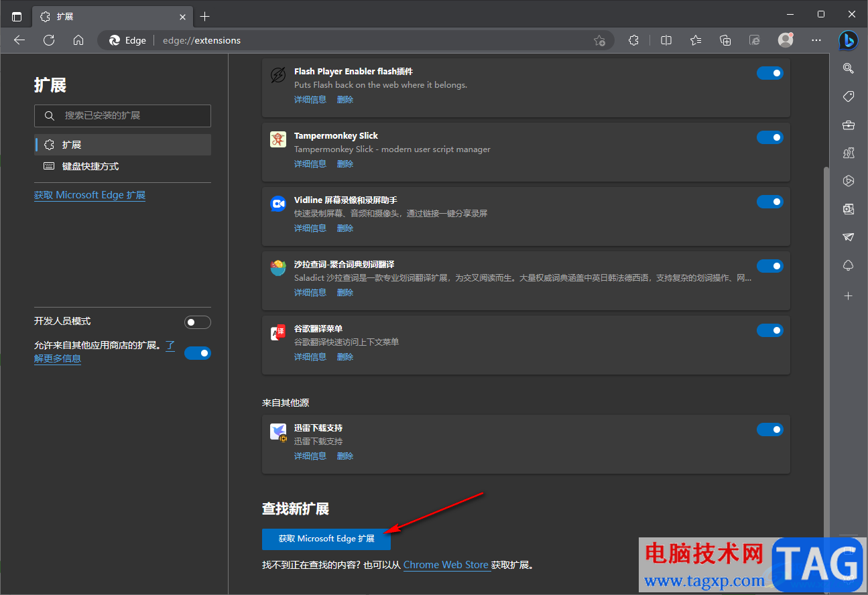
Task: Click the Vidline camera extension icon
Action: (x=278, y=204)
